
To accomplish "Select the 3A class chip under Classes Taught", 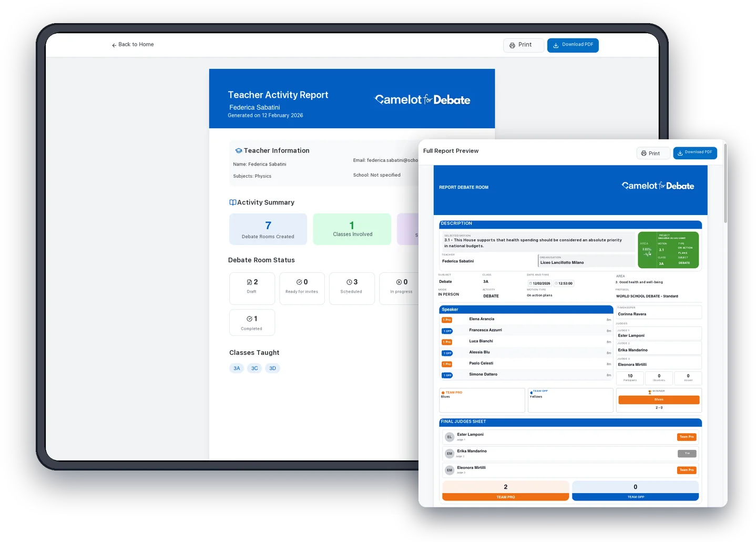I will [x=237, y=369].
